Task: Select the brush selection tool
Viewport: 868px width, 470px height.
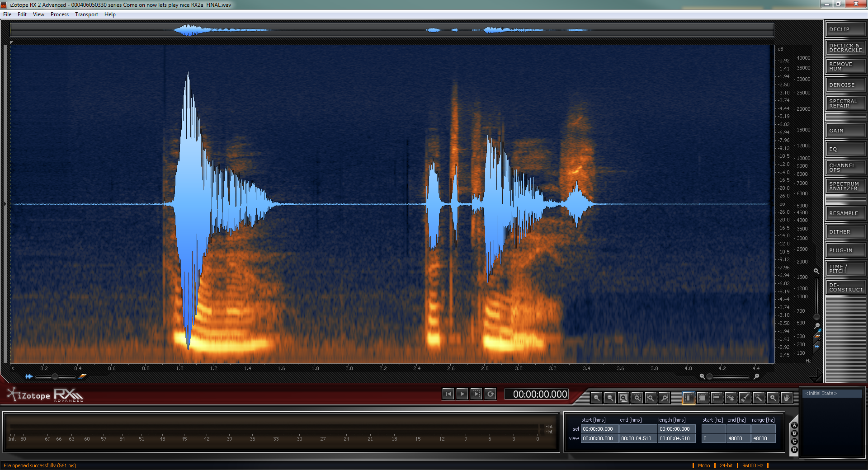Action: pos(745,398)
